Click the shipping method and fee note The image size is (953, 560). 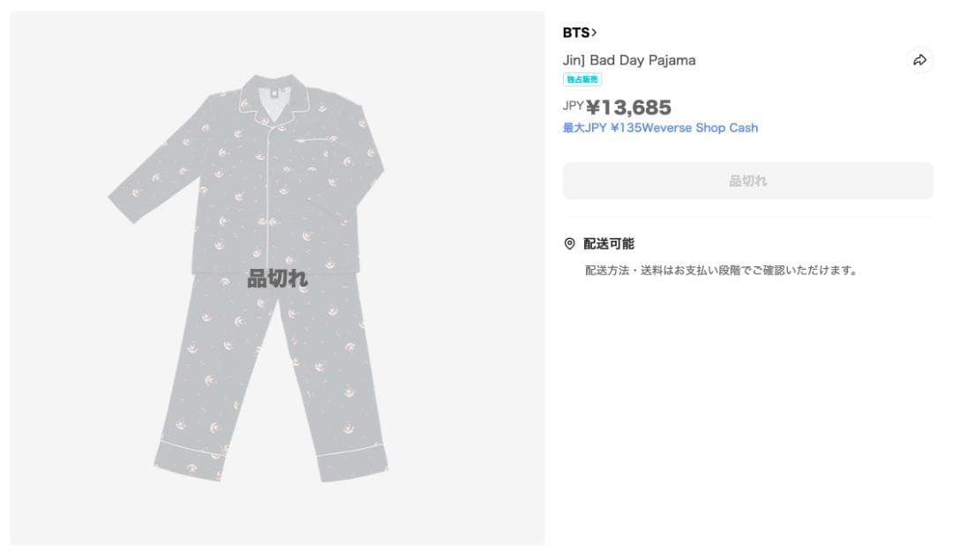point(721,270)
